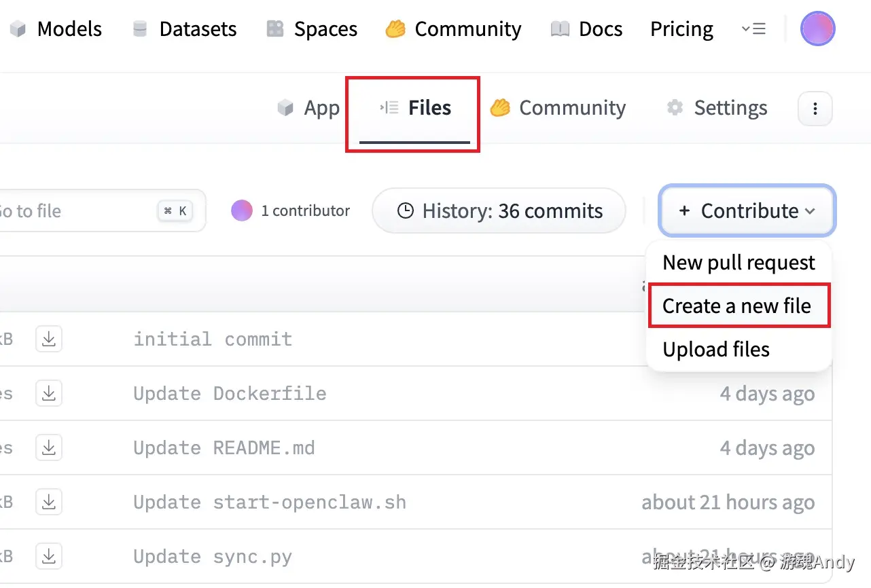Collapse the Contribute dropdown
The image size is (871, 588).
(747, 211)
